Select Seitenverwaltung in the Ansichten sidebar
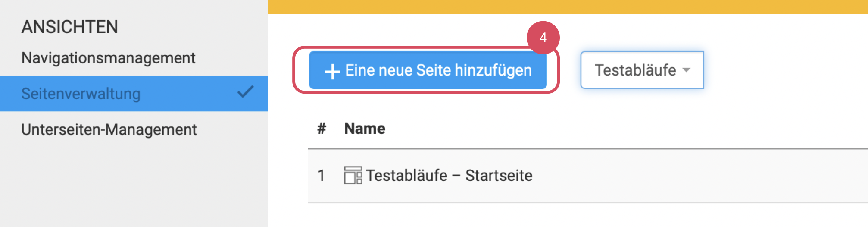 coord(81,94)
